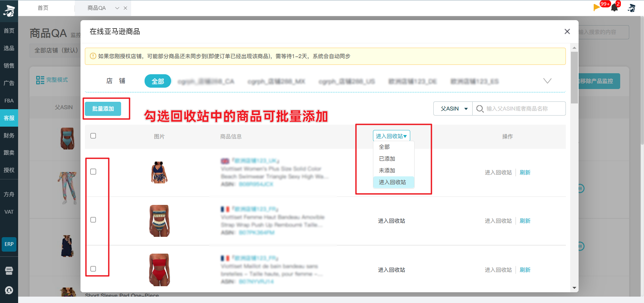Select the 全部 store filter pill

pyautogui.click(x=158, y=81)
